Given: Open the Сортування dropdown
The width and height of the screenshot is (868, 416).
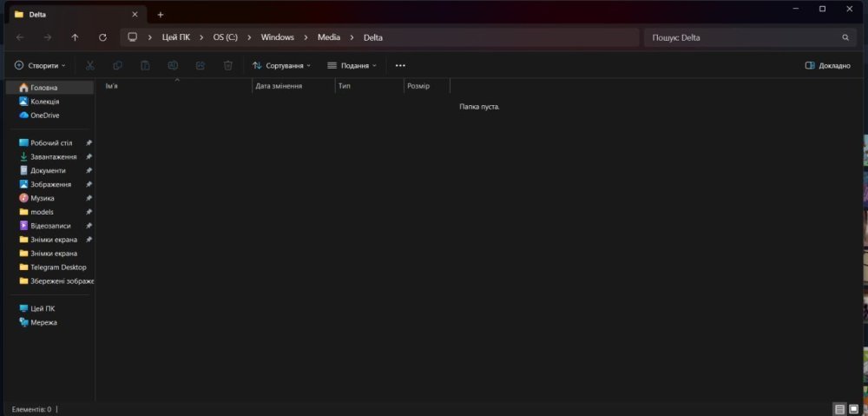Looking at the screenshot, I should (x=281, y=65).
